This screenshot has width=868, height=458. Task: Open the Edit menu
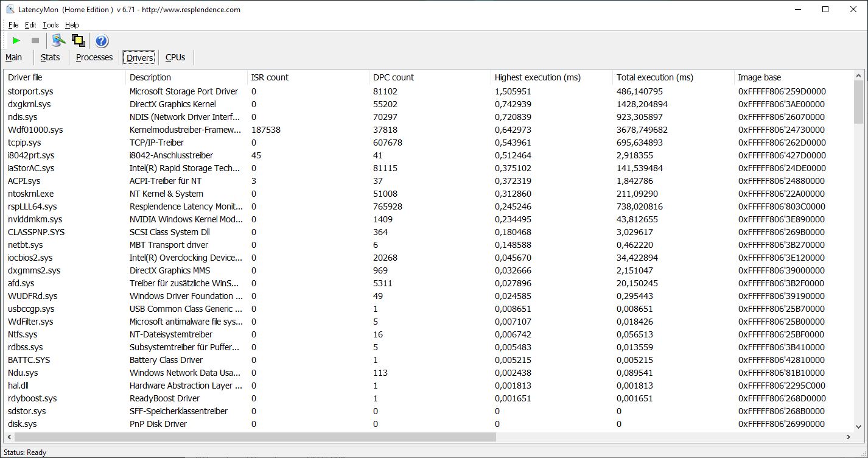[30, 25]
